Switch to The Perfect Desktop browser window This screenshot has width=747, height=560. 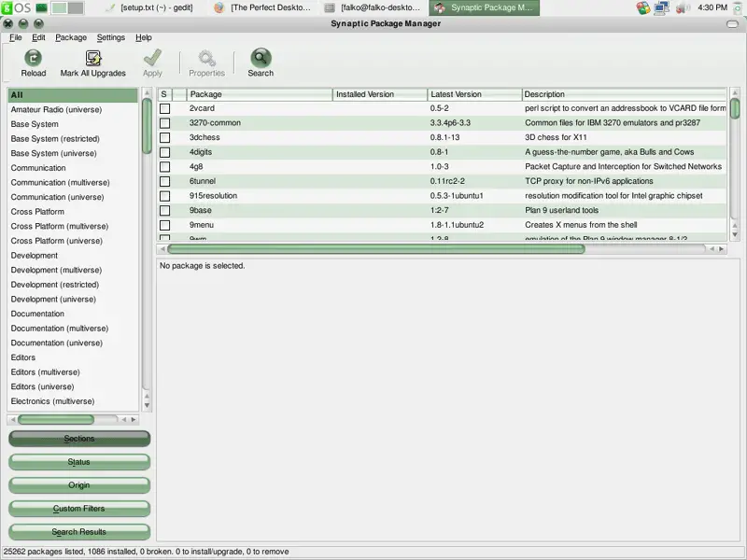click(x=263, y=7)
